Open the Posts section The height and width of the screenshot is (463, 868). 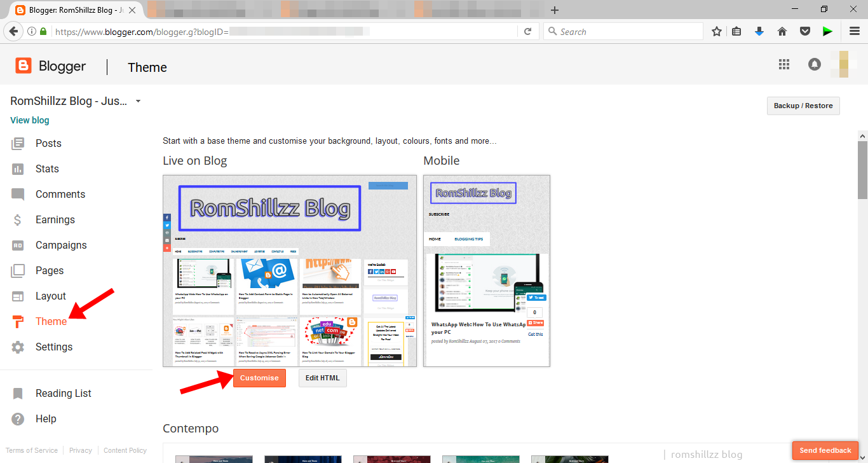click(48, 143)
